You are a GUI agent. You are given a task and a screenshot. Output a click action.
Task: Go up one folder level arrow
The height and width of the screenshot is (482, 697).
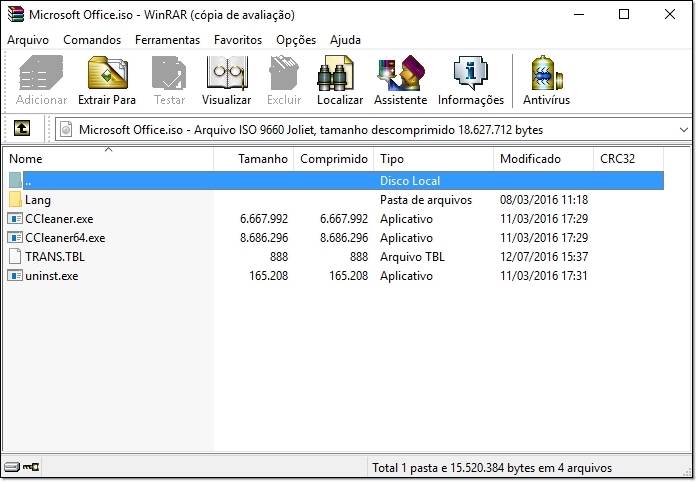point(22,129)
